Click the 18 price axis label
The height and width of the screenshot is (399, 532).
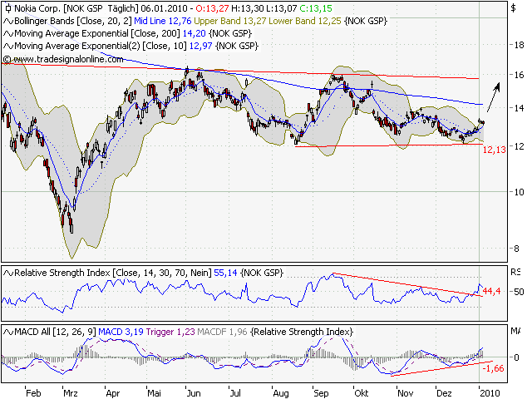click(519, 45)
